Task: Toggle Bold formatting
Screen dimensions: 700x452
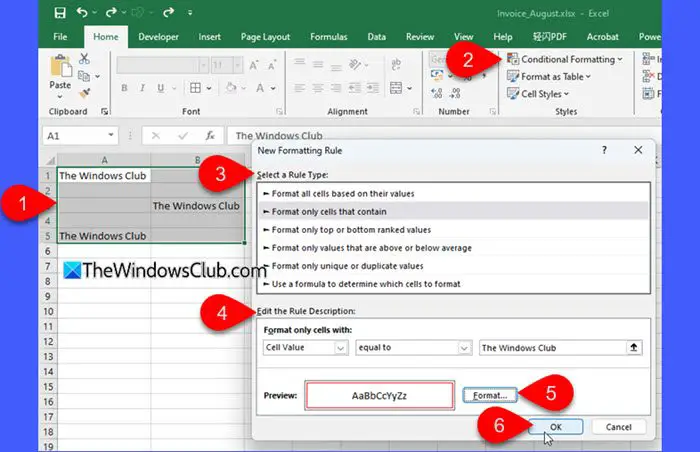Action: (x=124, y=88)
